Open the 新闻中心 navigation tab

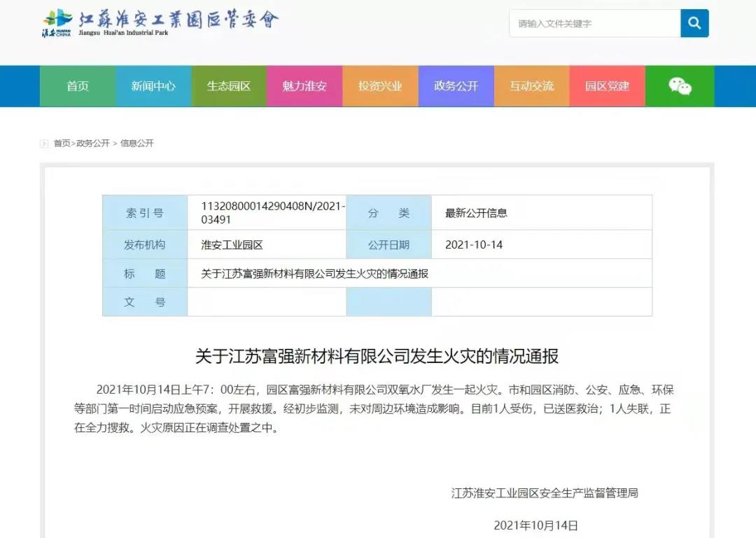153,86
